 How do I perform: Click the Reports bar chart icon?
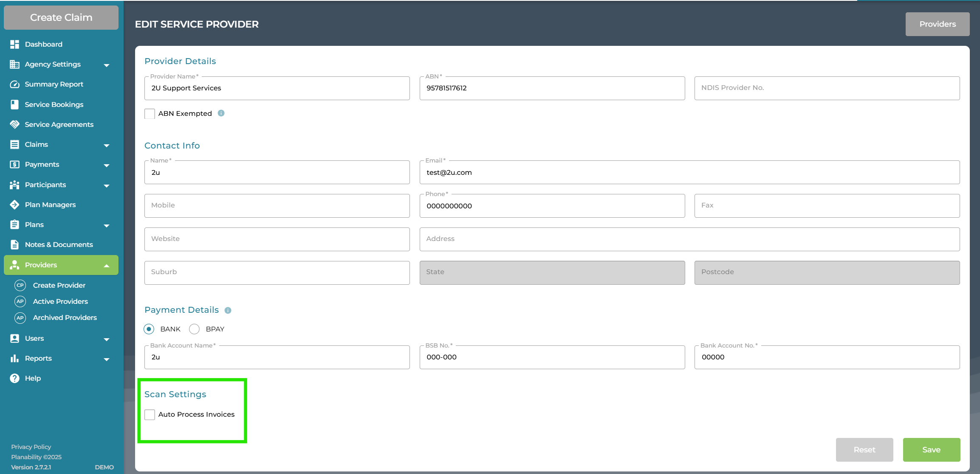[x=14, y=358]
